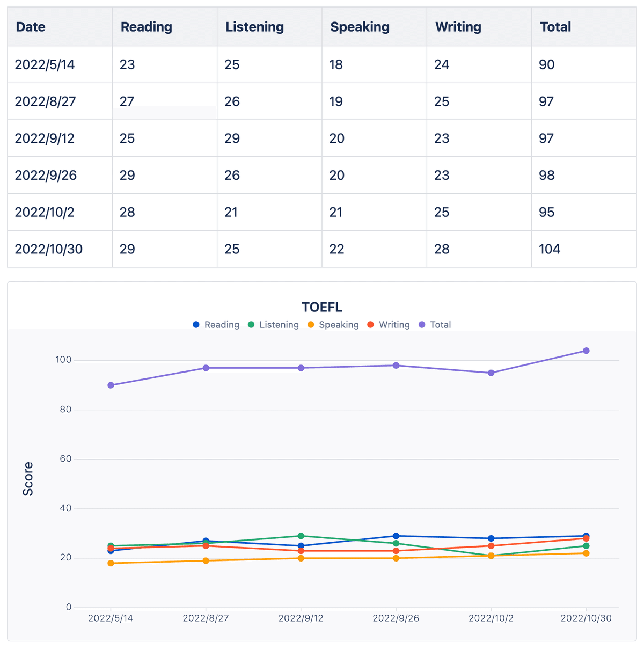
Task: Select the 2022/10/30 date cell
Action: click(x=60, y=249)
